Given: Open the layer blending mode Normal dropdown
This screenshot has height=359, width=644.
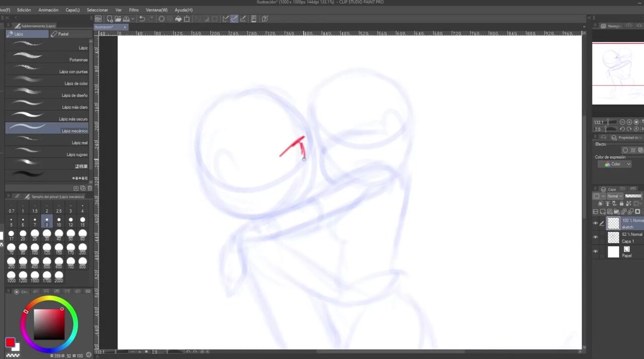Looking at the screenshot, I should 614,196.
